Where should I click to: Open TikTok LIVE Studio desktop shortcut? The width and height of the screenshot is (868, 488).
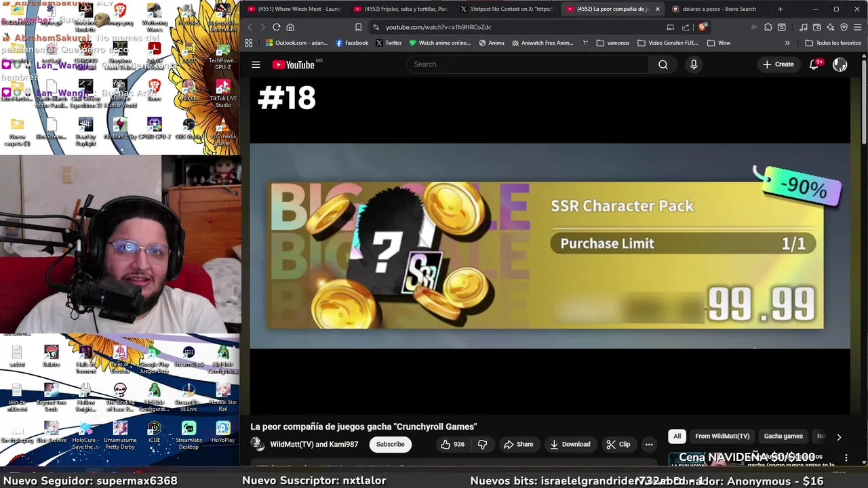[x=223, y=94]
